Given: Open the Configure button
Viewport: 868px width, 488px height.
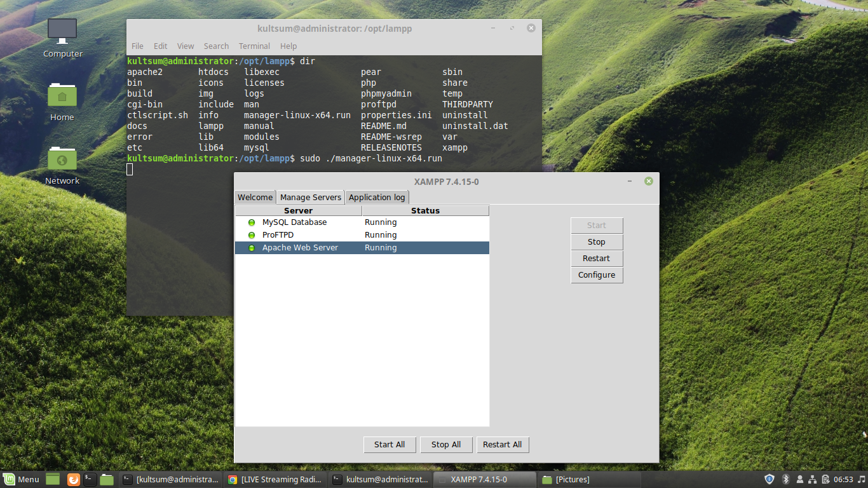Looking at the screenshot, I should pos(597,274).
